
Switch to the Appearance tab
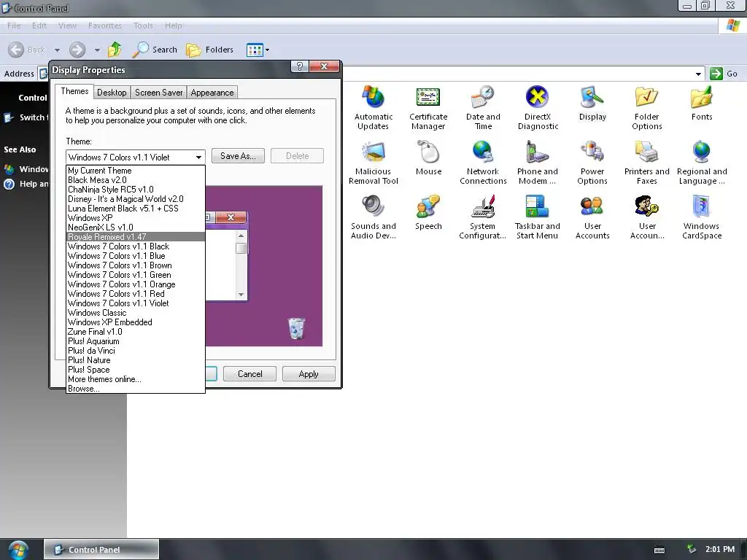(212, 93)
